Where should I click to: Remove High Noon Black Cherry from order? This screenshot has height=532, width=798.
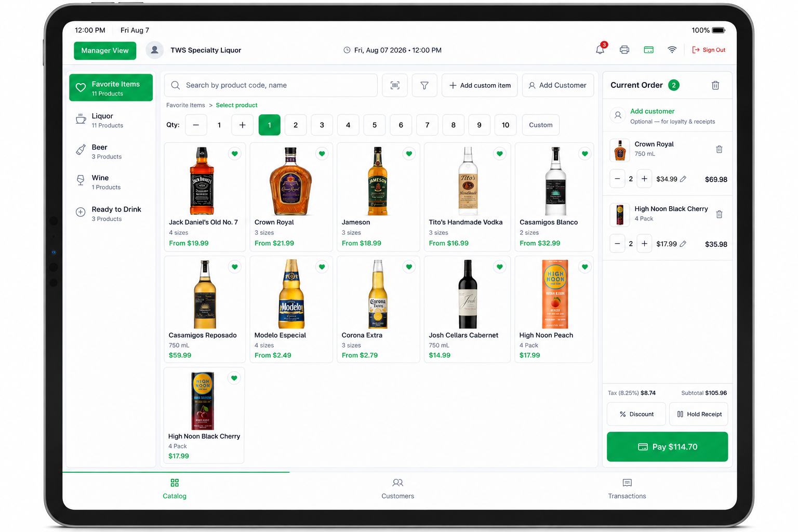click(x=719, y=214)
